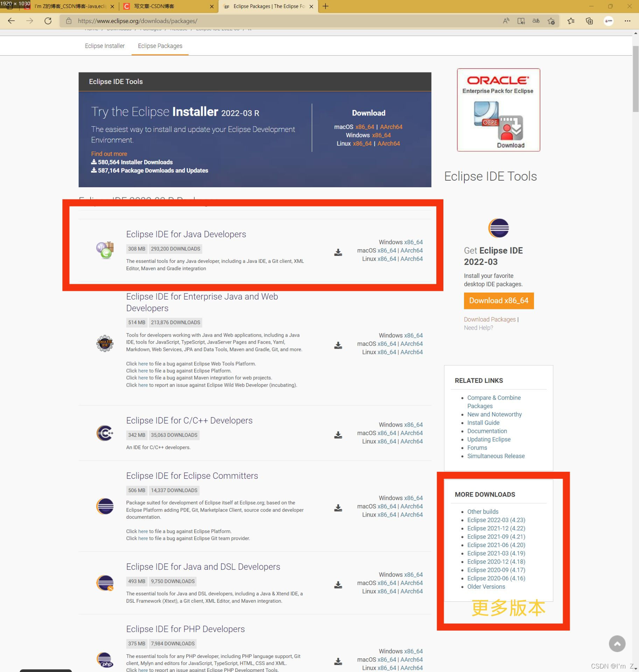Viewport: 639px width, 672px height.
Task: Go back with the browser back arrow
Action: point(11,21)
